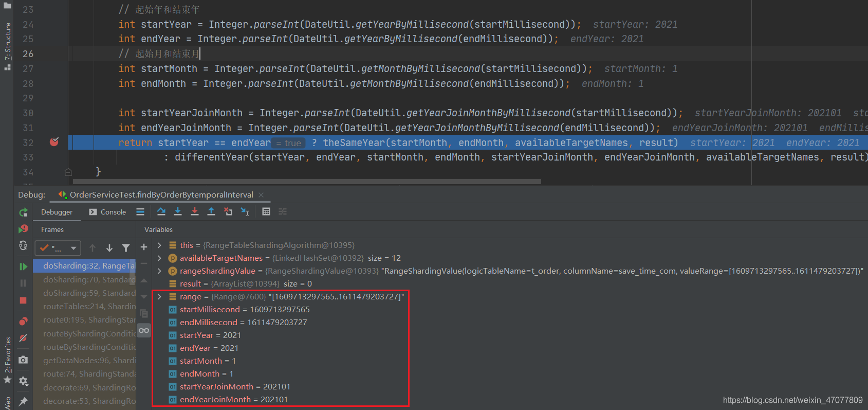Pin the debug tab
Screen dimensions: 868x410
coord(23,401)
